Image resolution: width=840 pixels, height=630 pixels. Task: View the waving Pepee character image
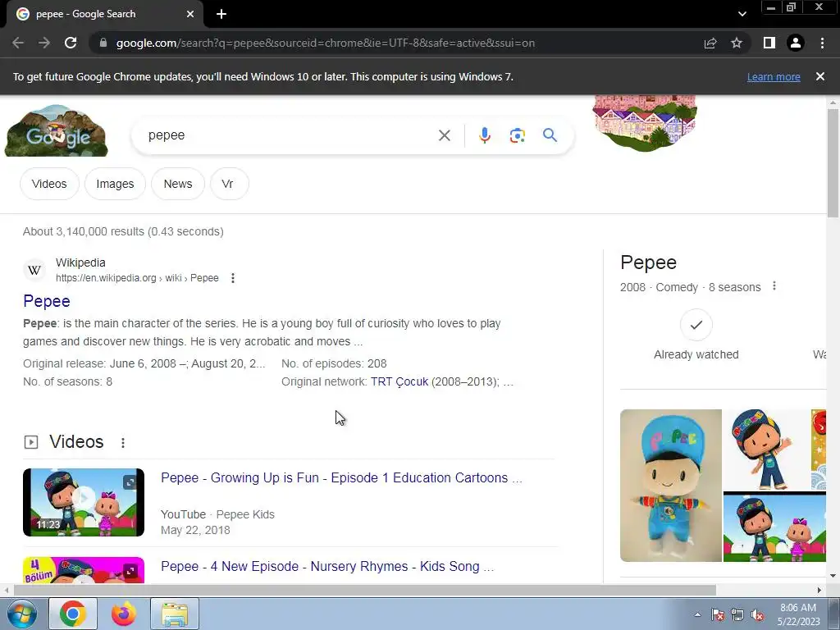click(767, 450)
